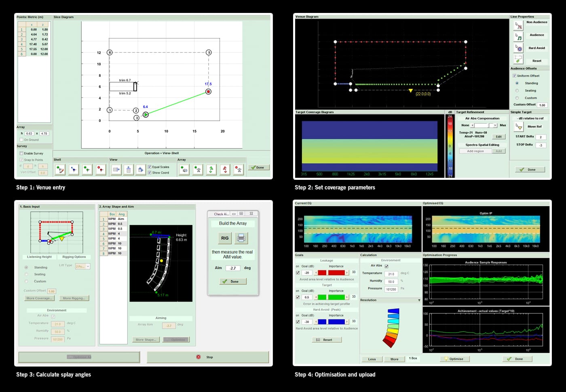Click the Move Ref triangle icon
The width and height of the screenshot is (566, 392).
point(519,126)
